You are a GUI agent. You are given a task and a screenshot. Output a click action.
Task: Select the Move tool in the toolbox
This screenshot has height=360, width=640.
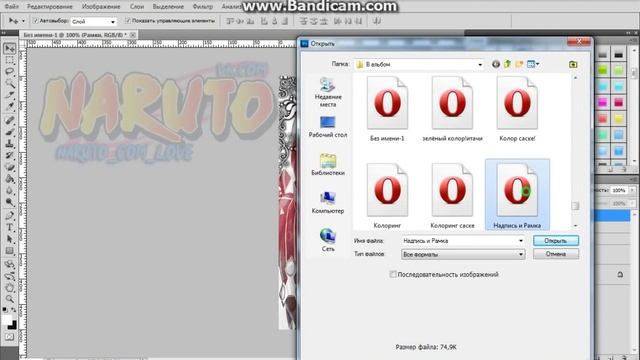coord(9,49)
